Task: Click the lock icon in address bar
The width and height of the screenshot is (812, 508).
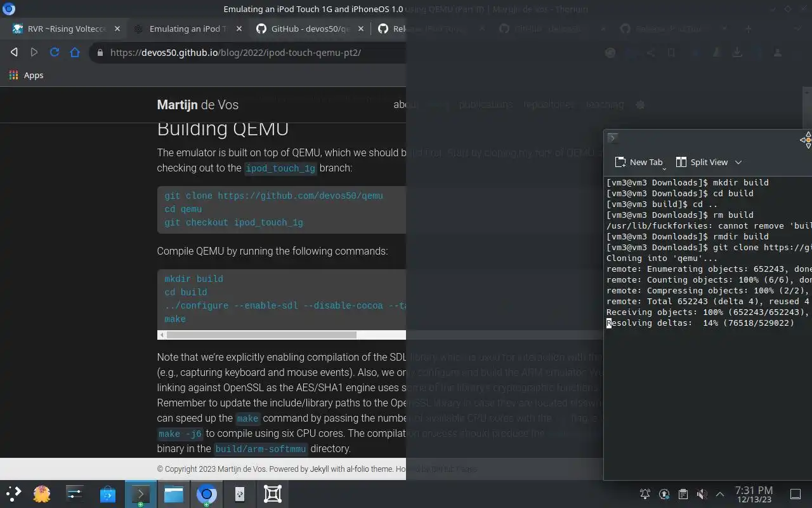Action: (100, 53)
